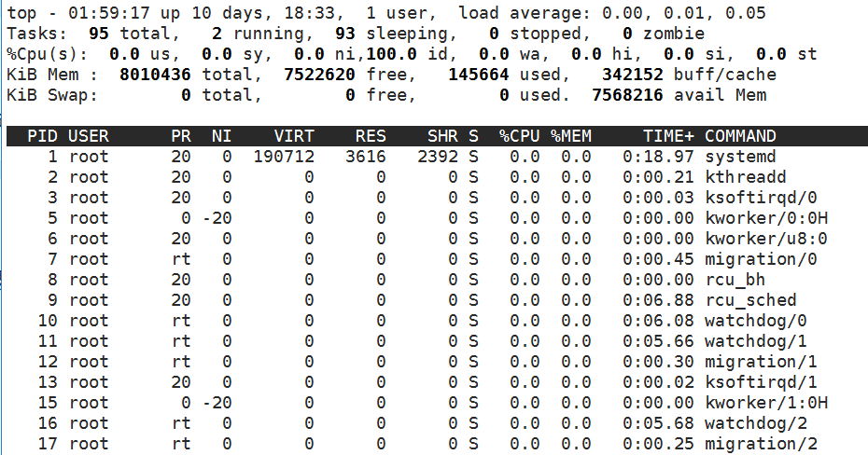This screenshot has height=455, width=868.
Task: Click the 190712 VIRT value for systemd
Action: [x=284, y=157]
